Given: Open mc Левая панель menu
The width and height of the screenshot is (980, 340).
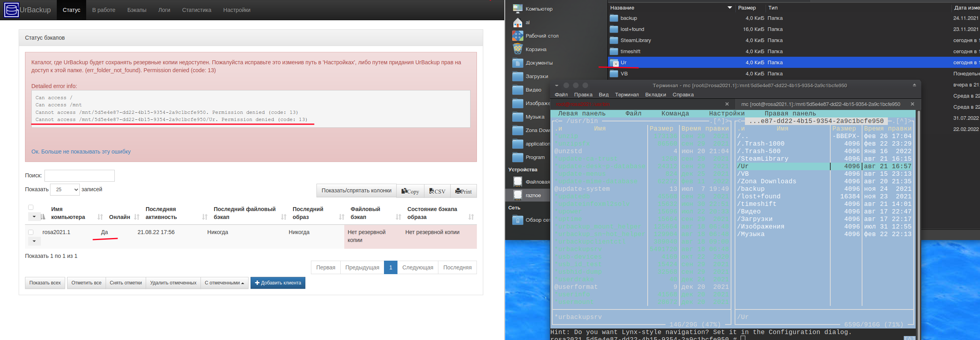Looking at the screenshot, I should click(x=582, y=113).
